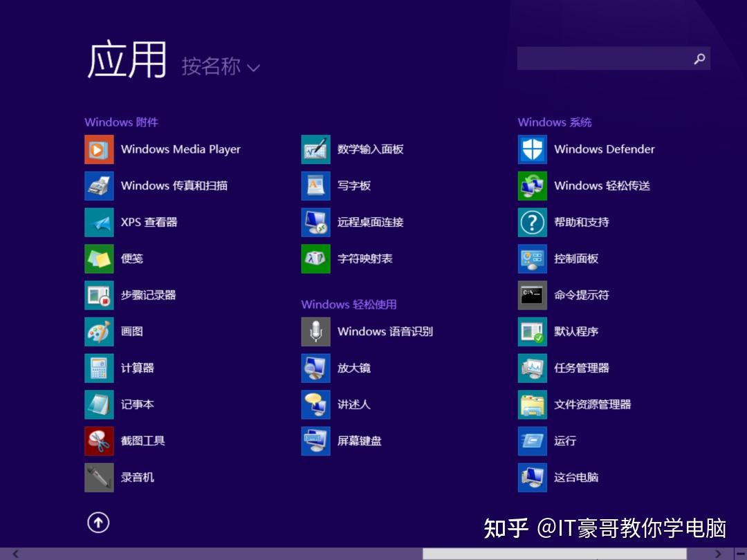Launch Windows Defender
The width and height of the screenshot is (747, 560).
(602, 149)
